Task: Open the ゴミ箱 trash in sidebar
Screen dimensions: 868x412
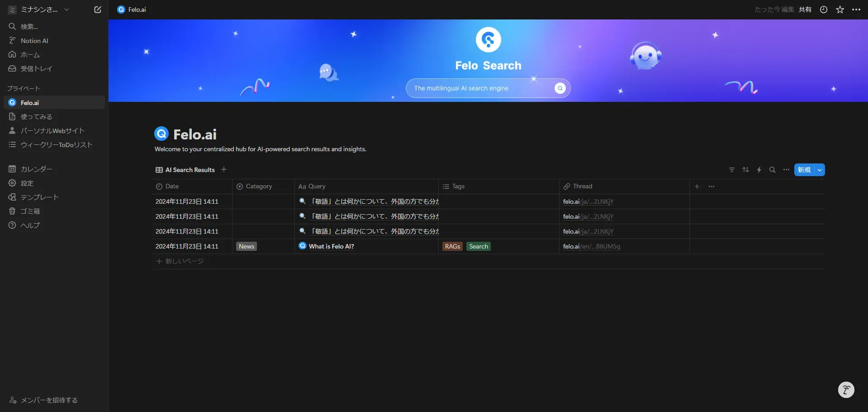Action: [x=30, y=211]
